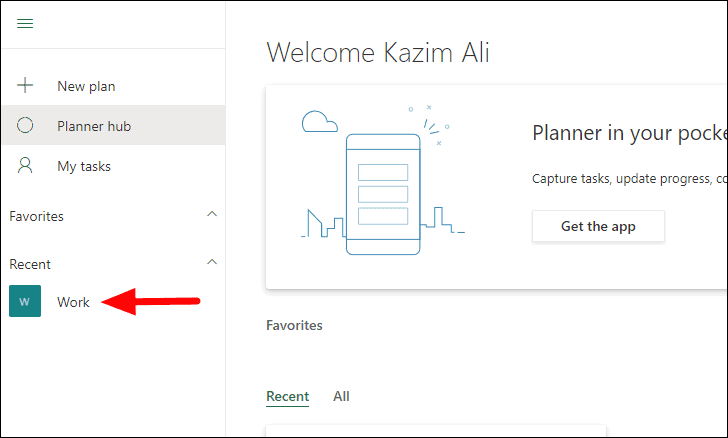
Task: Click the Planner in your pocket heading
Action: 629,135
